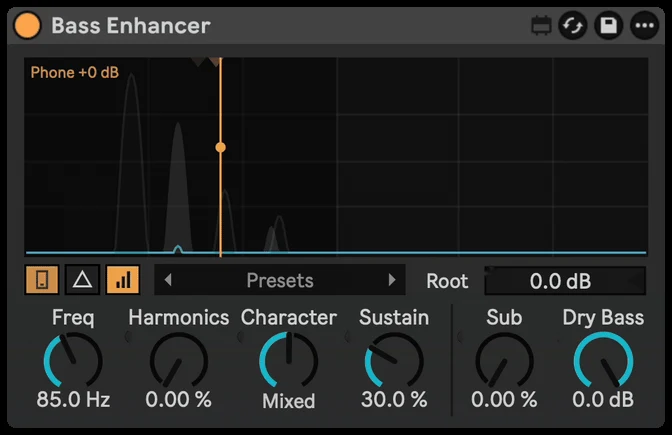672x435 pixels.
Task: Click the Harmonics knob
Action: pos(179,361)
